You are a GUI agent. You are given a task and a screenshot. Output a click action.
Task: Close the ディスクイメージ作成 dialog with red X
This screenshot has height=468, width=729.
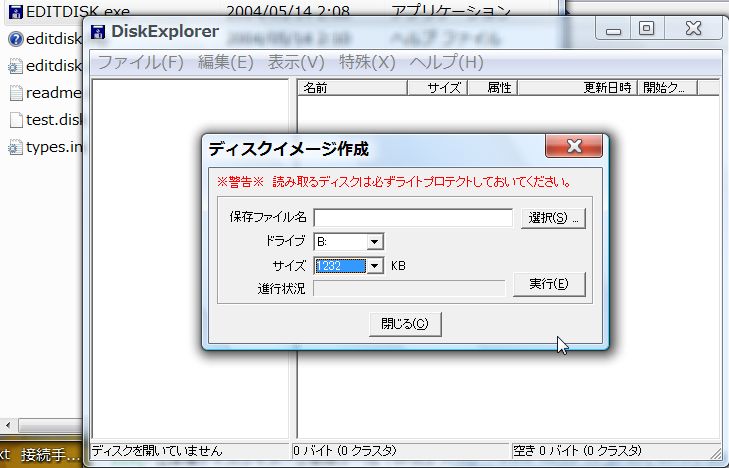tap(574, 146)
